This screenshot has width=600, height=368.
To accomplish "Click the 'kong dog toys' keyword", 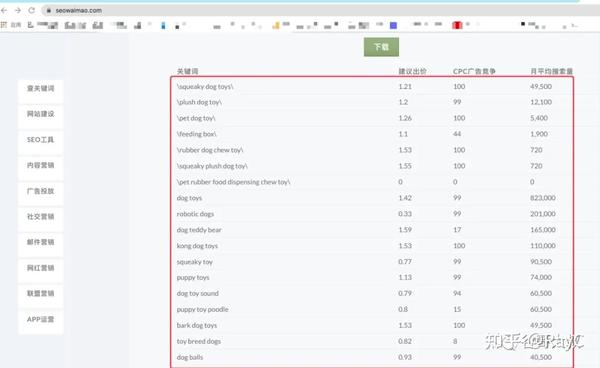I will (x=197, y=246).
